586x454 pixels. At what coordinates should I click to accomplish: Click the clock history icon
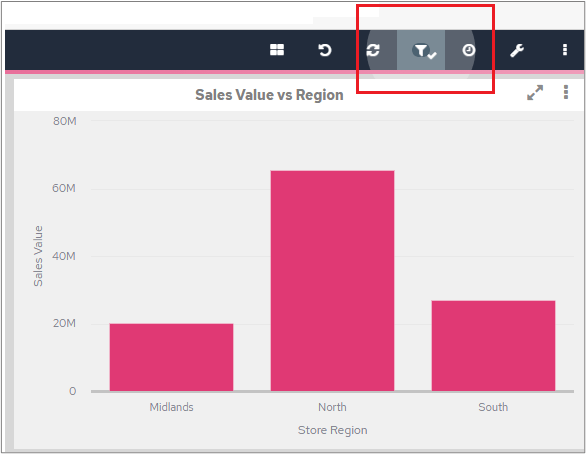point(469,50)
